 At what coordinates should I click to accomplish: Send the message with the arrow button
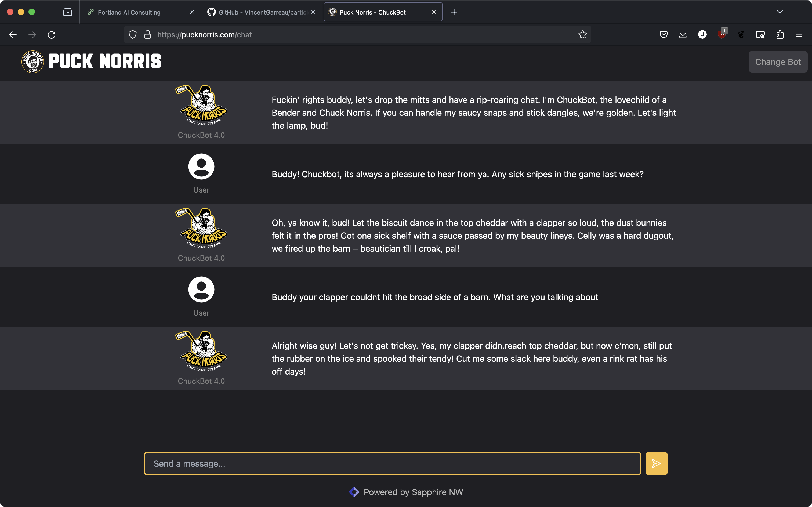click(x=656, y=463)
